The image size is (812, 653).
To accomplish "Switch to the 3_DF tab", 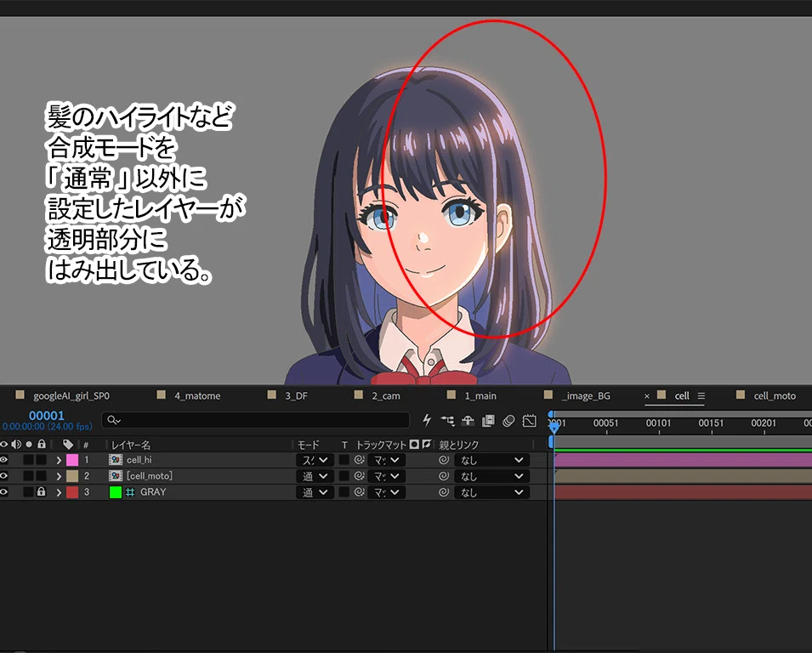I will point(296,395).
